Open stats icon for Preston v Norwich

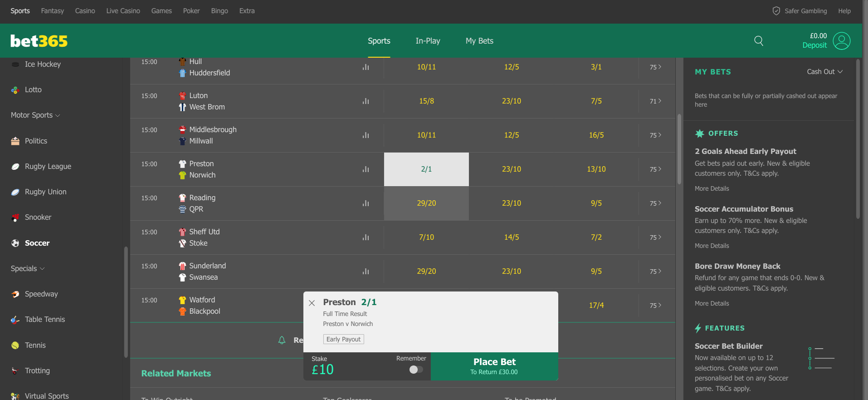(x=366, y=169)
